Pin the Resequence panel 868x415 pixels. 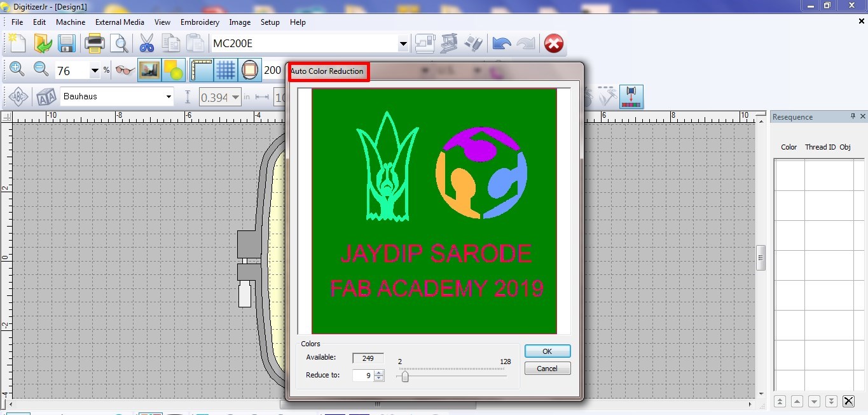[x=853, y=116]
